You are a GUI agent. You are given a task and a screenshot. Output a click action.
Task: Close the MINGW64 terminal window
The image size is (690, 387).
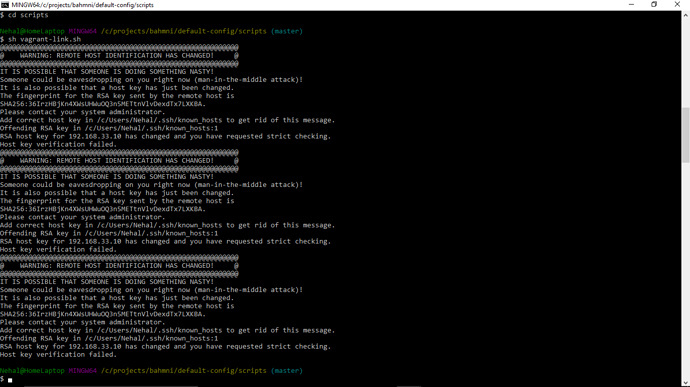(x=677, y=5)
